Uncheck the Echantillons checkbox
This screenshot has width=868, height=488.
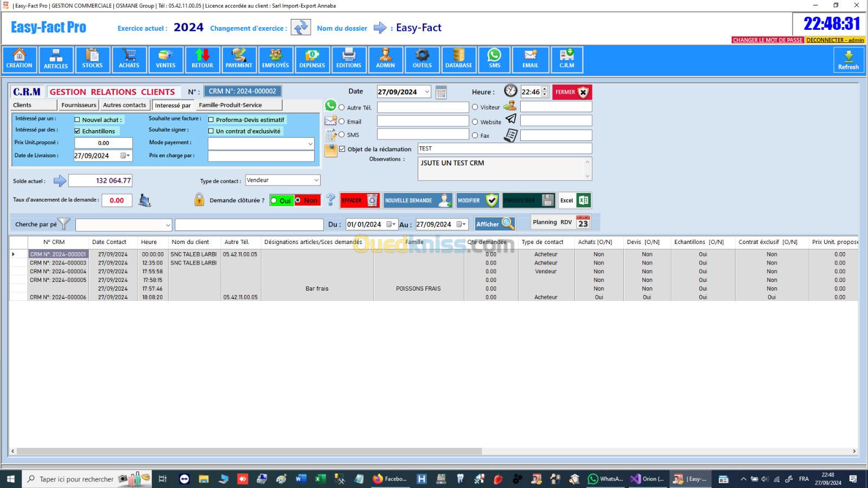coord(77,131)
